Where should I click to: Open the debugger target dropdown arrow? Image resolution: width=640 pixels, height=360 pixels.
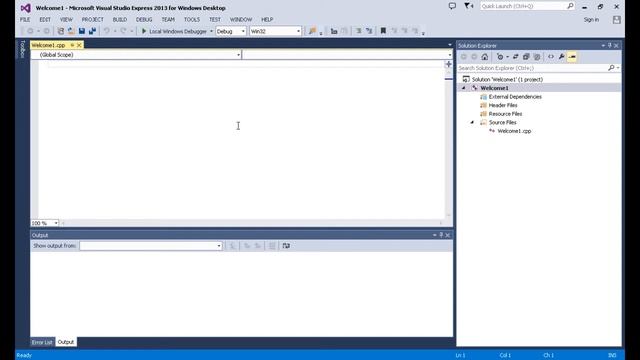pyautogui.click(x=211, y=31)
